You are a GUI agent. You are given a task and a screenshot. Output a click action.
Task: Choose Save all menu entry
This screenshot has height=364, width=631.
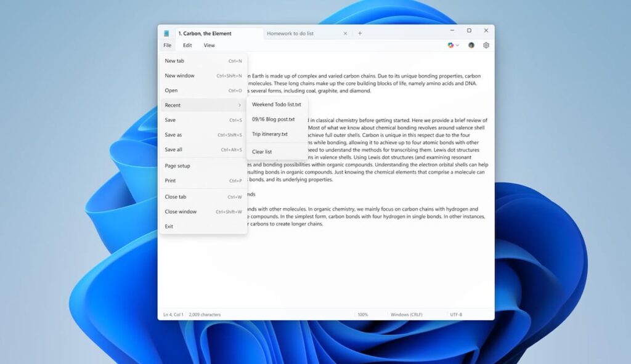(x=203, y=150)
